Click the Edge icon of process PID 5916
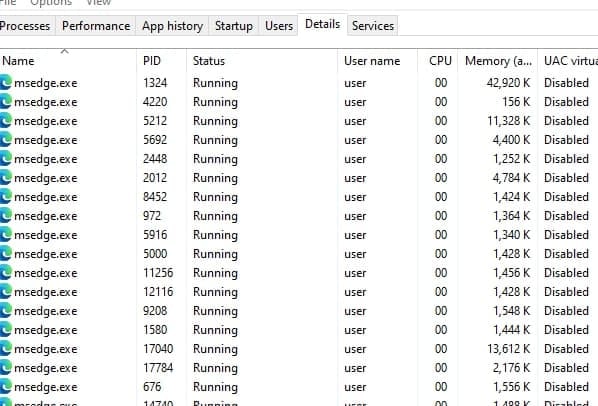 pos(6,235)
